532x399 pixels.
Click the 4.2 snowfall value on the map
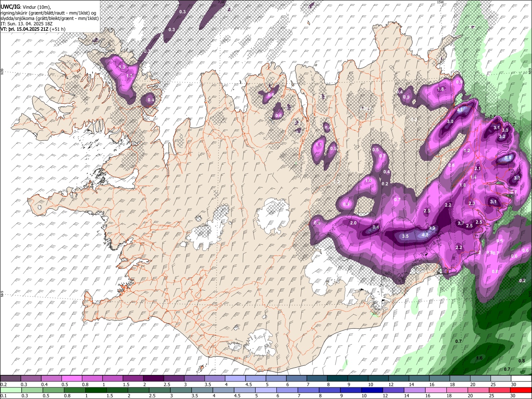pyautogui.click(x=424, y=235)
